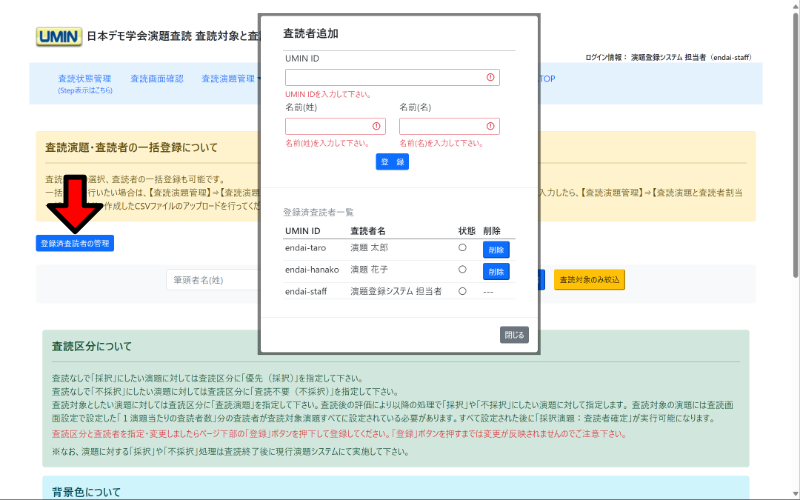Click the 登録済査読者の管理 button
The height and width of the screenshot is (500, 800).
point(75,243)
